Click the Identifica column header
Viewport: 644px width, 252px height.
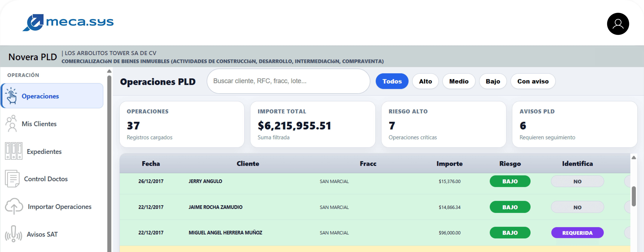pyautogui.click(x=577, y=163)
